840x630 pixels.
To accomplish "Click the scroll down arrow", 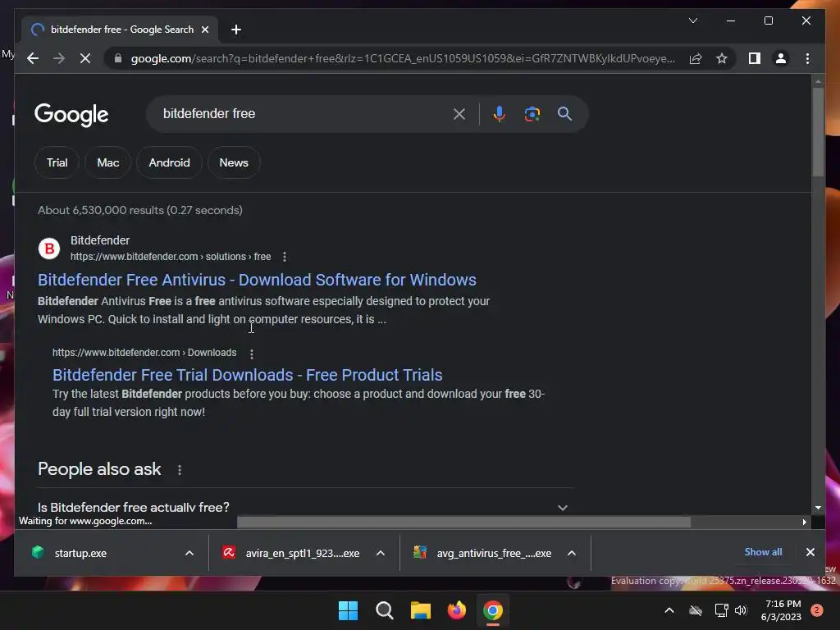I will pos(818,507).
